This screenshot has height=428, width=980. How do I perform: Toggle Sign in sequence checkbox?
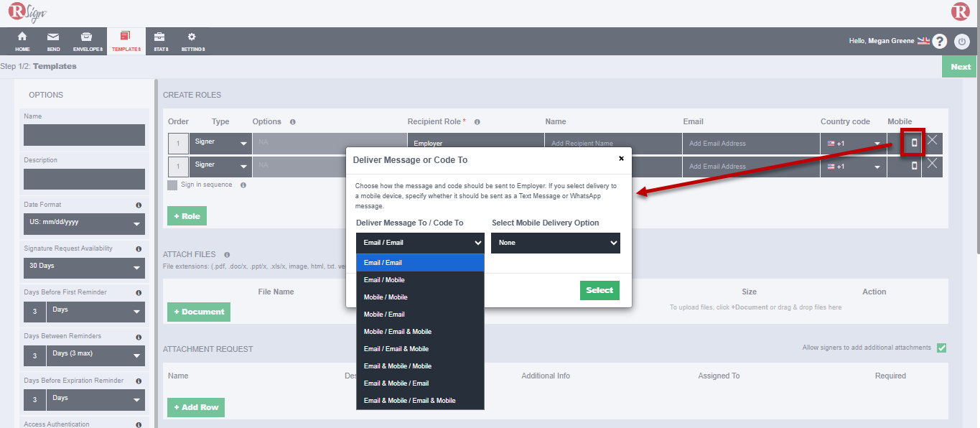(x=172, y=185)
